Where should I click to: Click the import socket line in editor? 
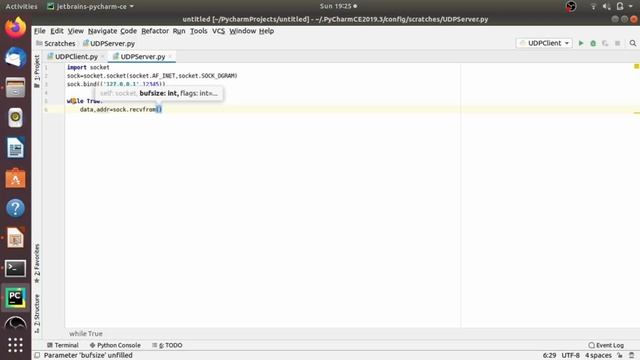point(88,67)
